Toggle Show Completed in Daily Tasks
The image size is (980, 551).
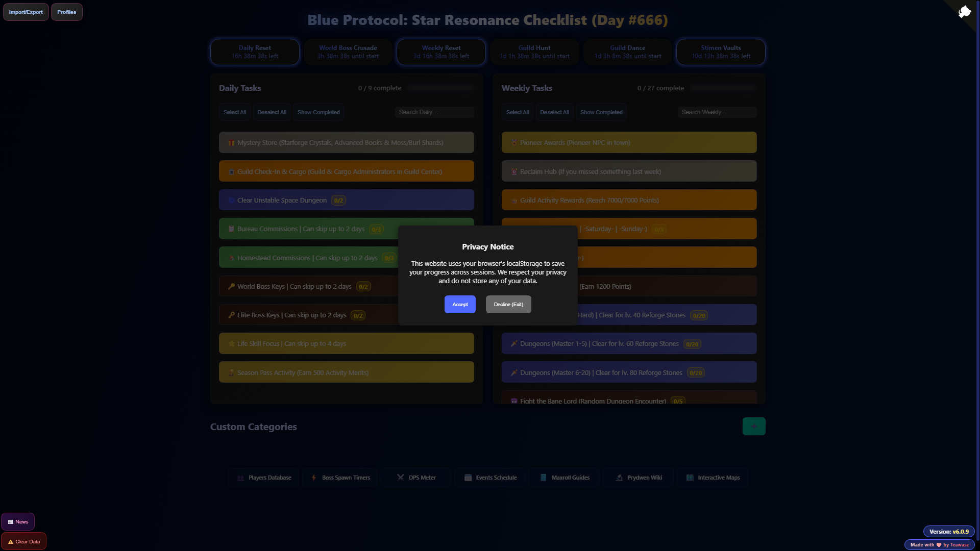pos(318,112)
